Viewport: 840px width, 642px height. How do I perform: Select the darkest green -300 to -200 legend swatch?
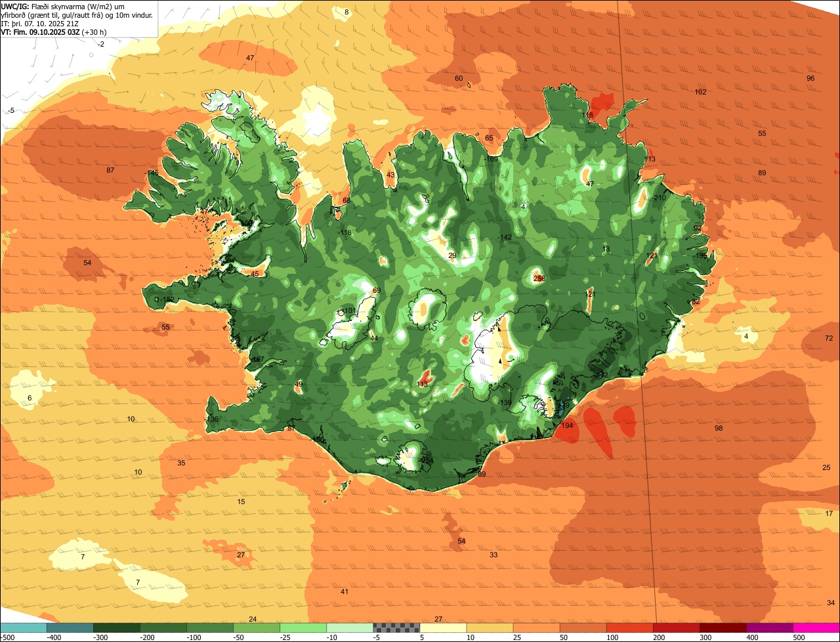(x=116, y=628)
